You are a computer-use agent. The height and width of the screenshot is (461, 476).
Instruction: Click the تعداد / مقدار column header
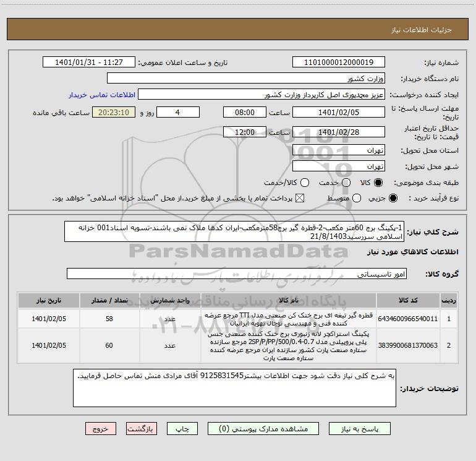[x=109, y=300]
